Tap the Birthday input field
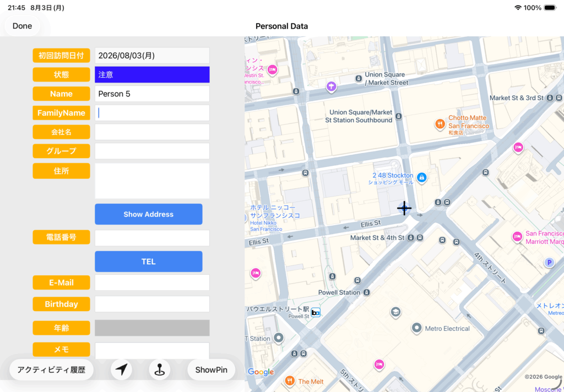 (152, 304)
